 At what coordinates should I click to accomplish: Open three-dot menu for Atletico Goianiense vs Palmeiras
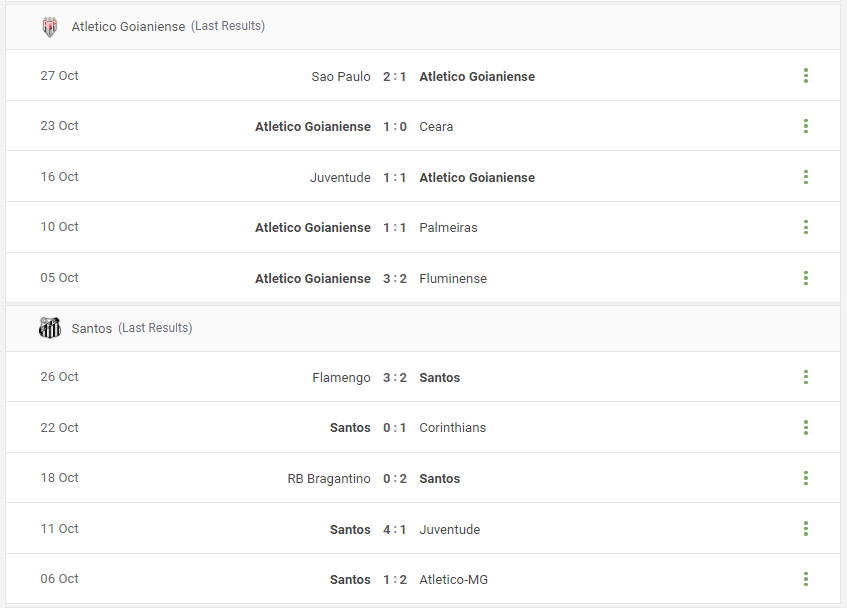[x=805, y=227]
